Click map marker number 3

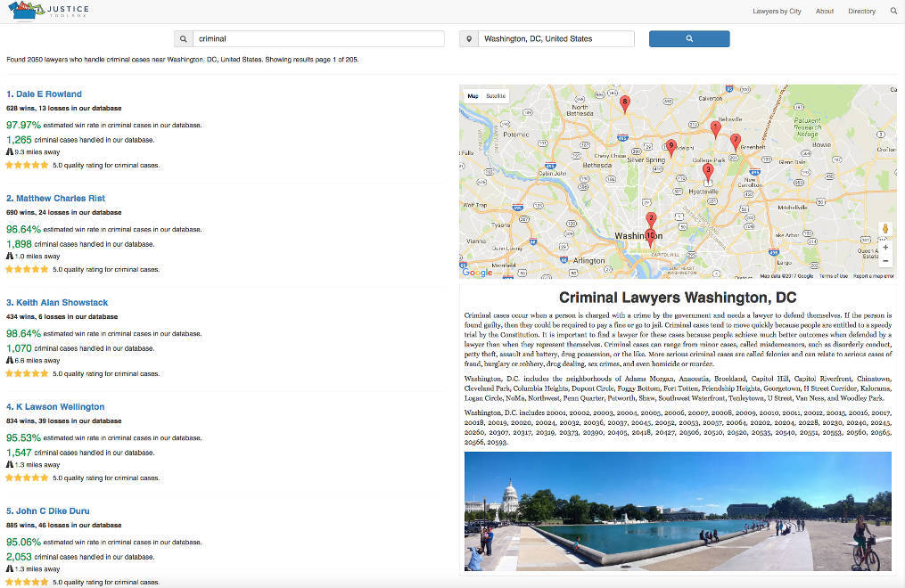point(708,172)
